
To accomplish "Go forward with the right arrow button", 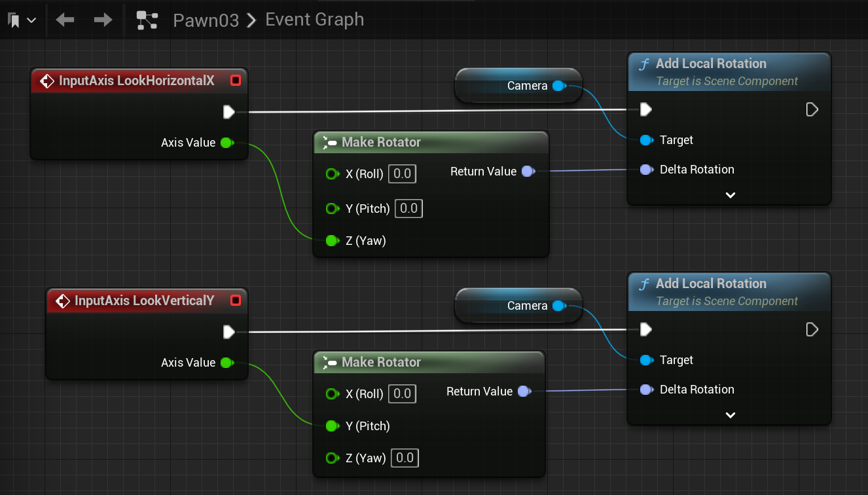I will [x=103, y=20].
